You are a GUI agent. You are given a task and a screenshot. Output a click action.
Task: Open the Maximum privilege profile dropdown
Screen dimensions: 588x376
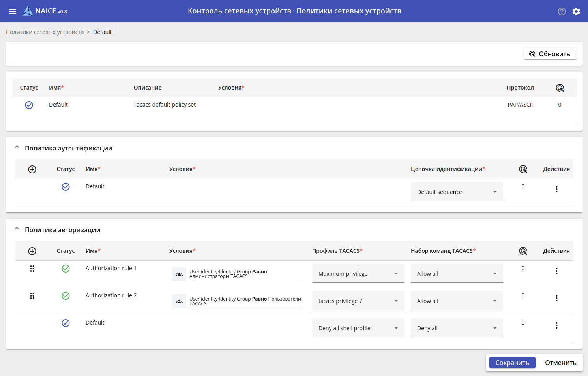point(358,274)
